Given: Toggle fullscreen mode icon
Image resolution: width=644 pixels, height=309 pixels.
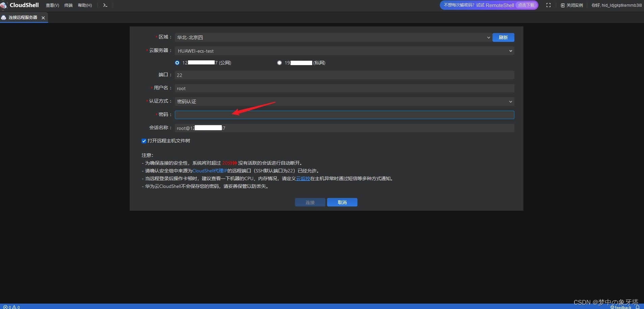Looking at the screenshot, I should coord(548,5).
